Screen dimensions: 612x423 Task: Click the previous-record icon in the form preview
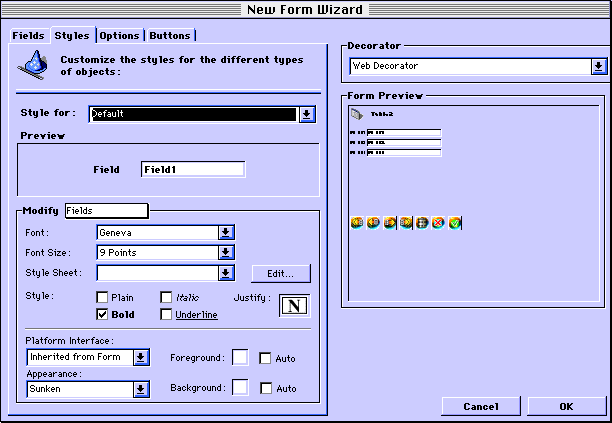pyautogui.click(x=373, y=222)
